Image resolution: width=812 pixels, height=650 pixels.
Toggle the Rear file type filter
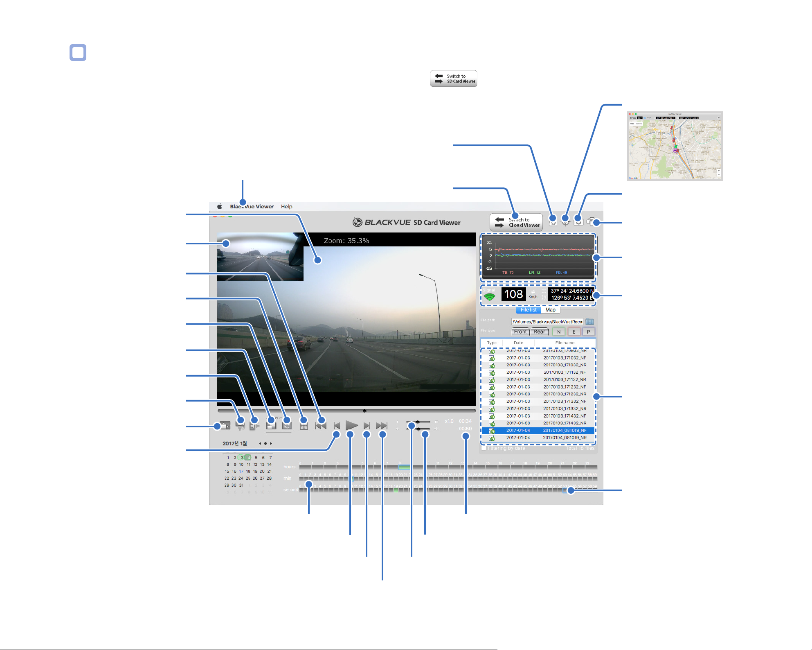(540, 332)
